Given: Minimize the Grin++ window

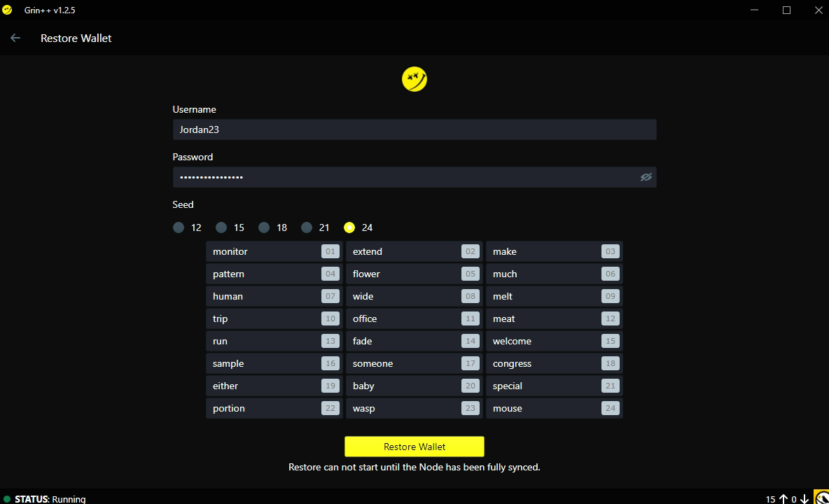Looking at the screenshot, I should [x=755, y=10].
